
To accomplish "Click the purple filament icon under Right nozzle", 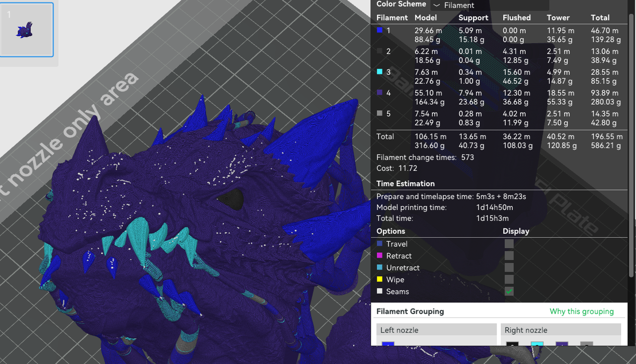I will click(x=561, y=344).
